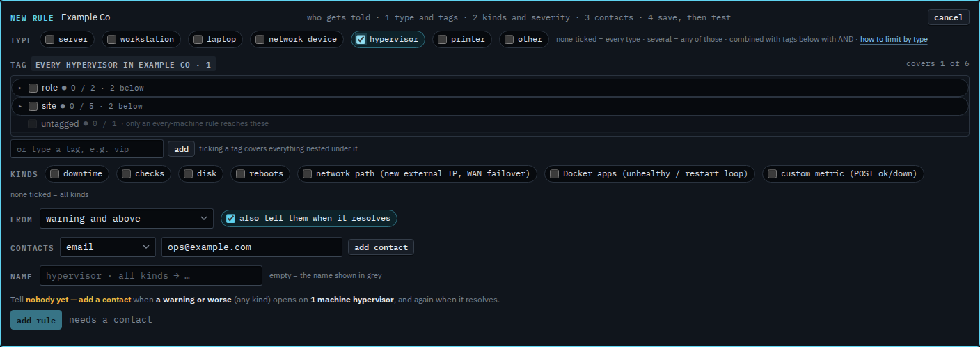Tick the role tag checkbox
This screenshot has height=347, width=980.
(33, 88)
